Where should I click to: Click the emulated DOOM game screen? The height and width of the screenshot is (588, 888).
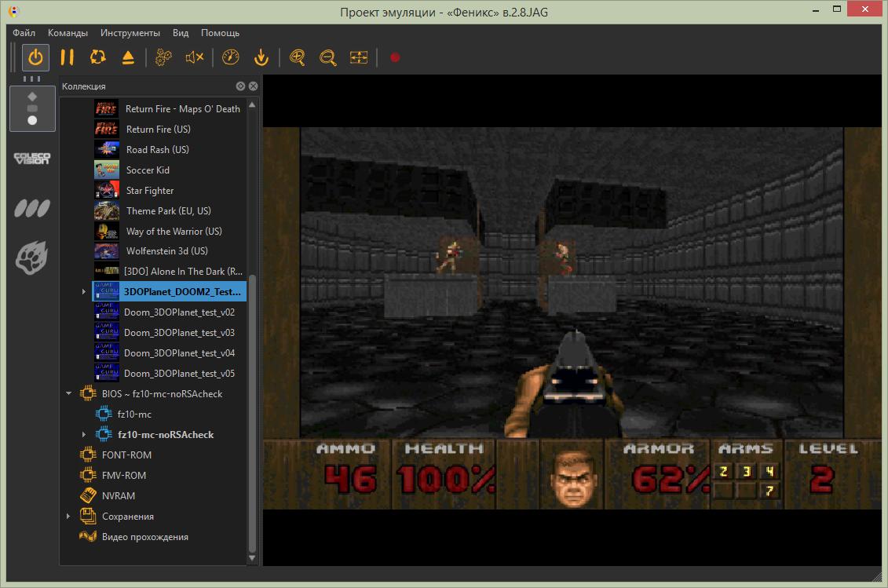point(572,318)
